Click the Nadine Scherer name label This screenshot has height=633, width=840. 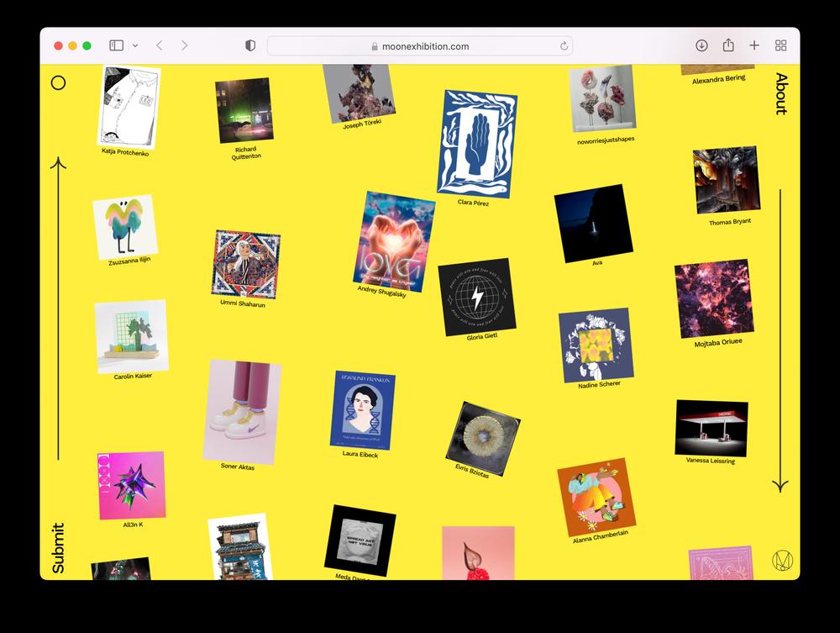(x=599, y=384)
